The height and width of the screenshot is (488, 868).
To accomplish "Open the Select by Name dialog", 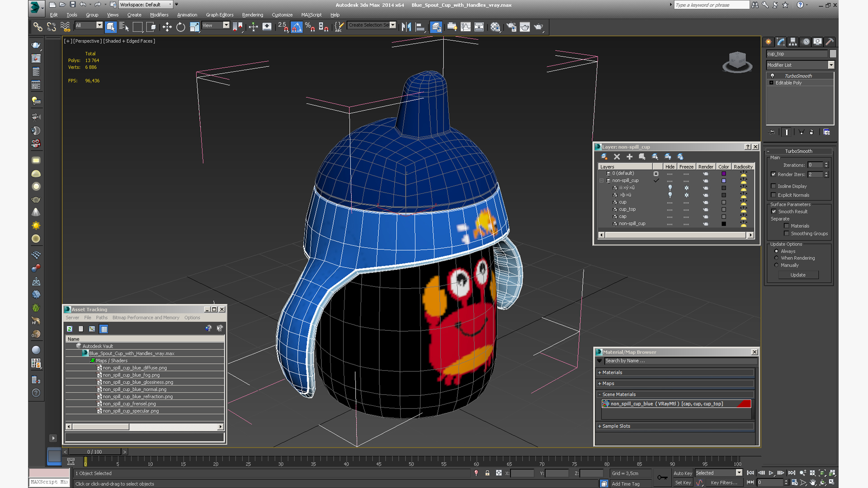I will [x=124, y=27].
